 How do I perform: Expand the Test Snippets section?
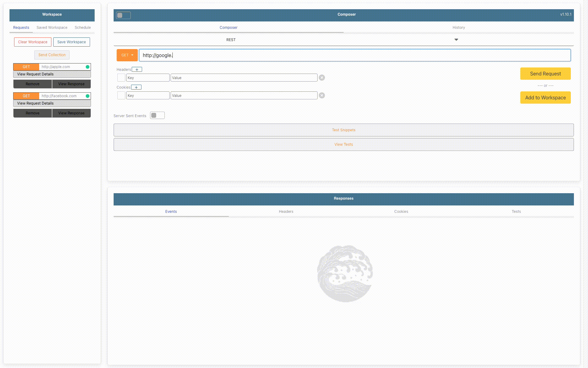343,130
